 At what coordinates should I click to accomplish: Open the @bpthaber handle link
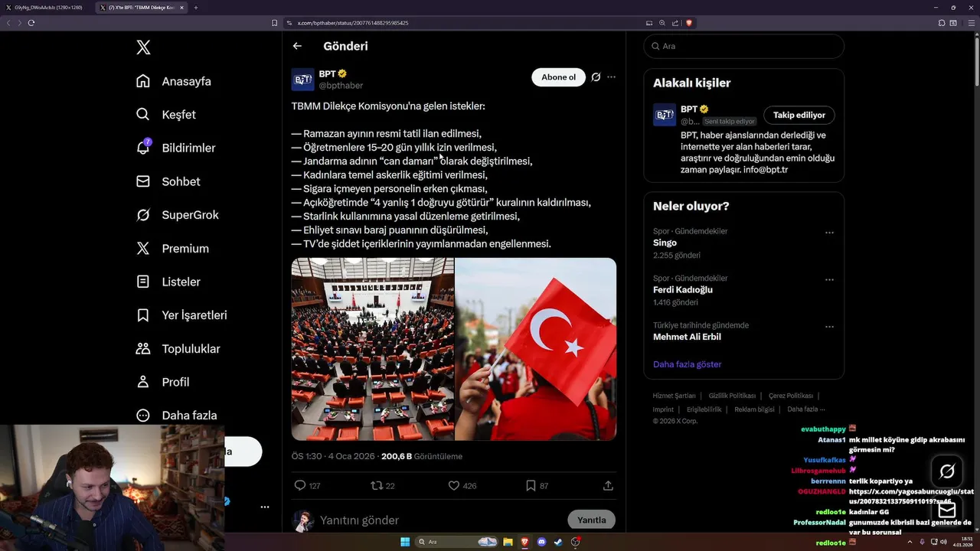pyautogui.click(x=341, y=86)
